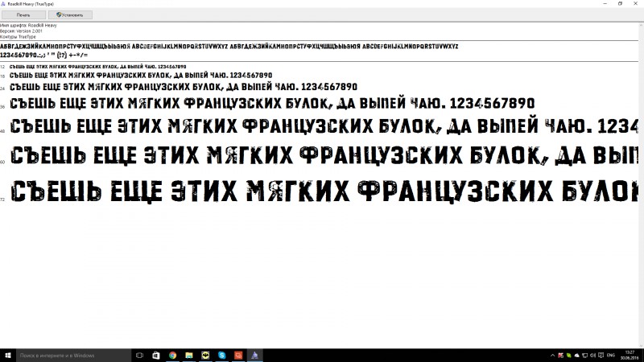Click the 18-point sample sentence
This screenshot has height=362, width=644.
[x=141, y=76]
